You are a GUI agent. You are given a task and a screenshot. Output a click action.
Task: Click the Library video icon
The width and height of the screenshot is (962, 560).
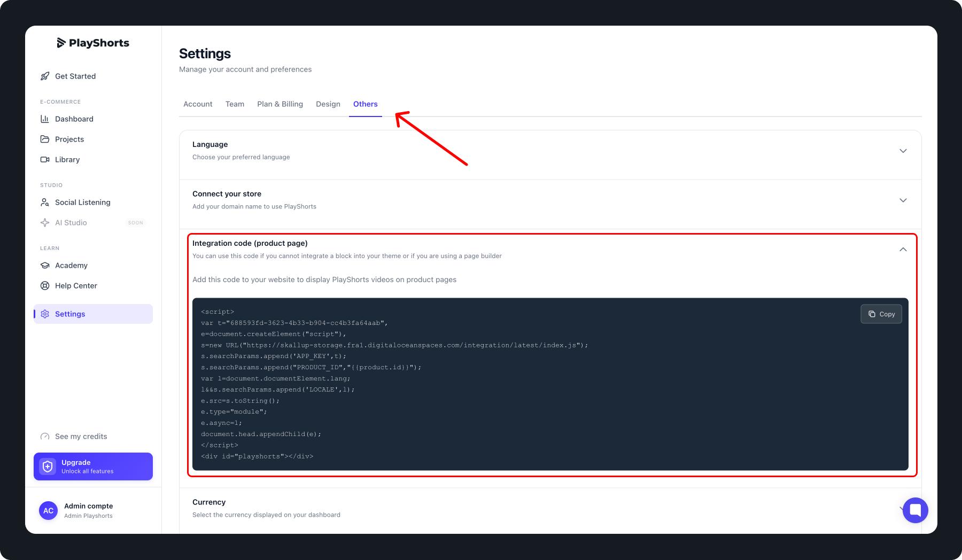(x=45, y=159)
